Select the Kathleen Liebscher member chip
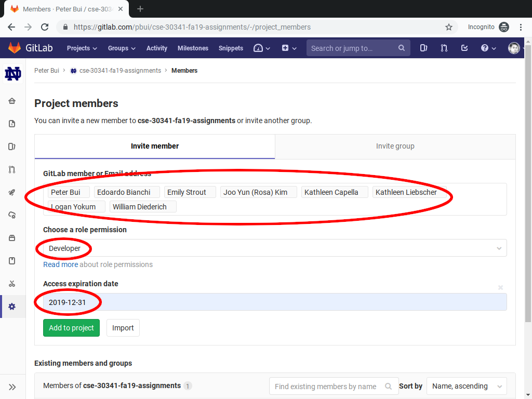 pos(409,192)
